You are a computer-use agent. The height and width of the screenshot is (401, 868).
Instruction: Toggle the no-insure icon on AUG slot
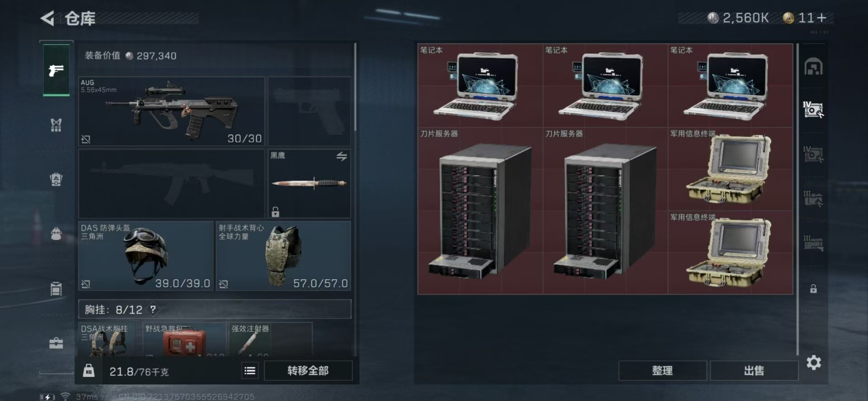coord(85,139)
